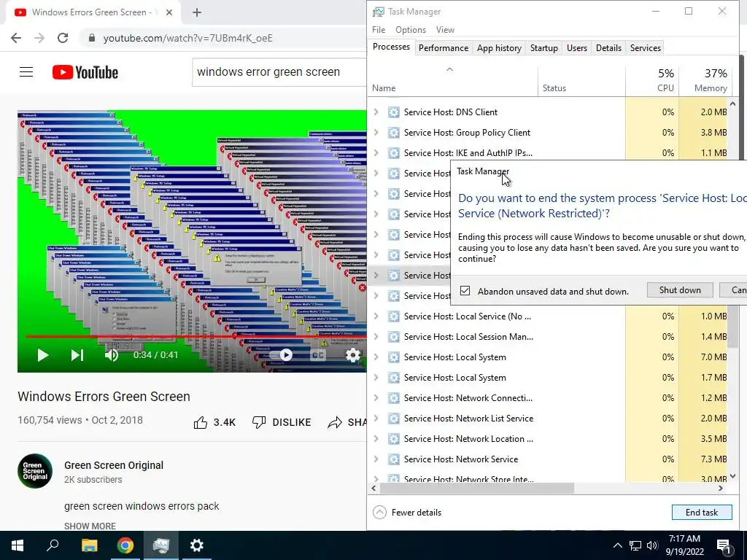
Task: Click the End task button
Action: pyautogui.click(x=702, y=513)
